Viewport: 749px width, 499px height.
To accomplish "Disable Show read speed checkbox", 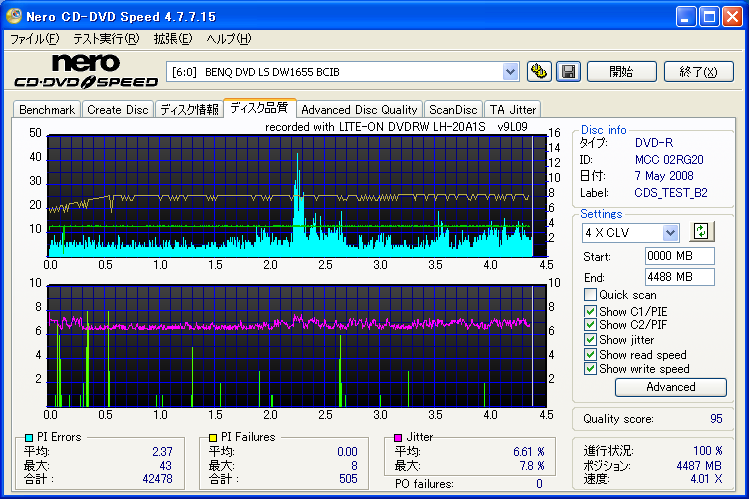I will (590, 355).
